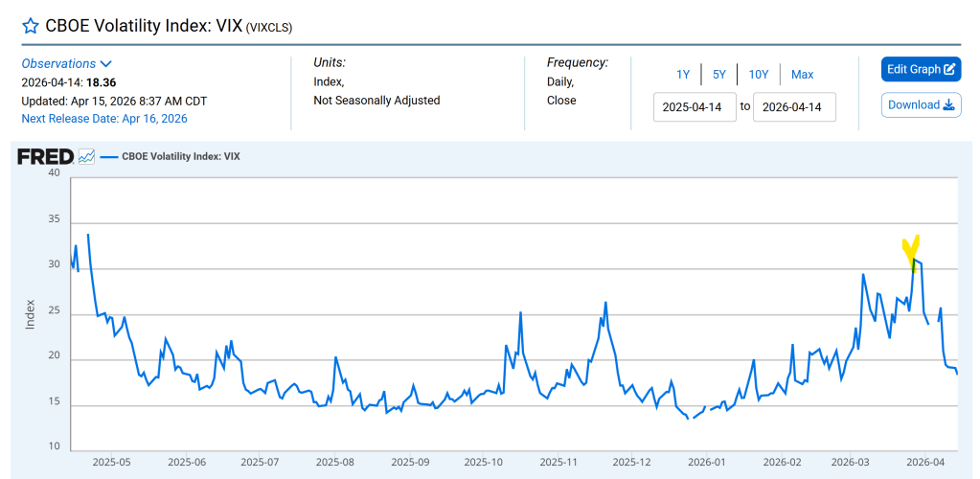Open the Next Release Date link
980x479 pixels.
tap(104, 119)
